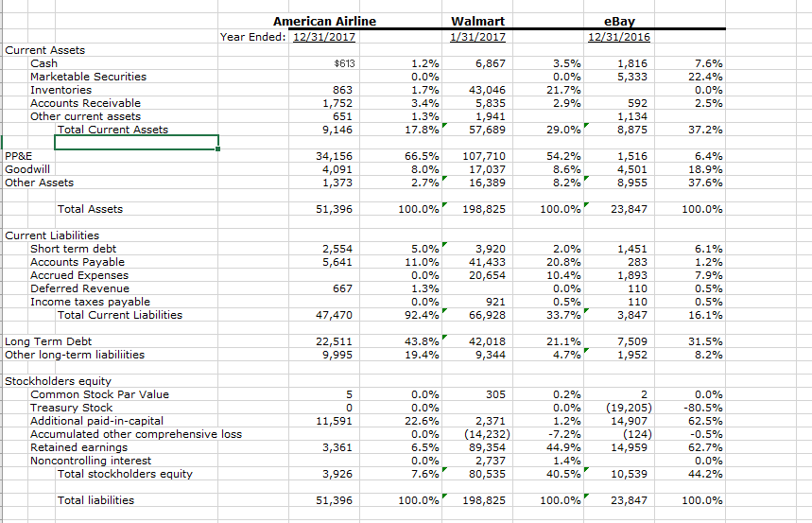Click the Short term debt label
812x523 pixels.
73,249
